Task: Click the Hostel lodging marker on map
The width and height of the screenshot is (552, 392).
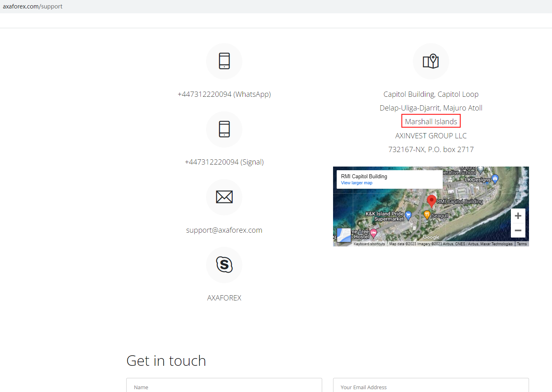Action: click(373, 233)
